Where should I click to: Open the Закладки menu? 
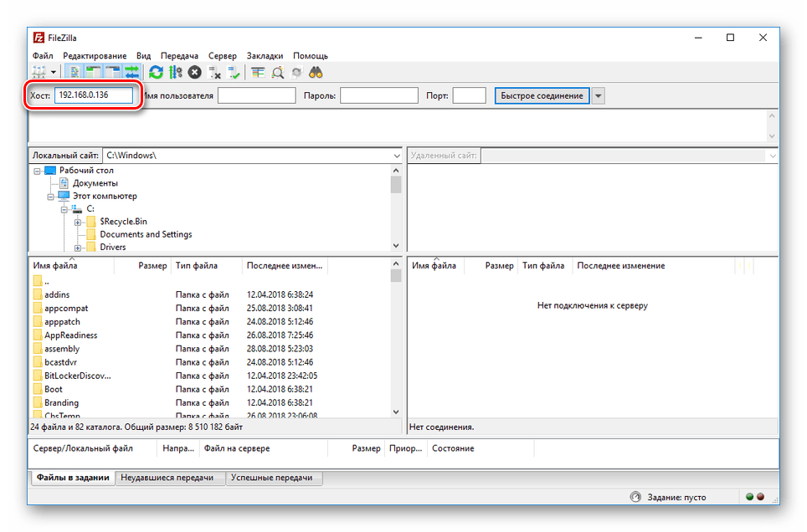[x=265, y=55]
